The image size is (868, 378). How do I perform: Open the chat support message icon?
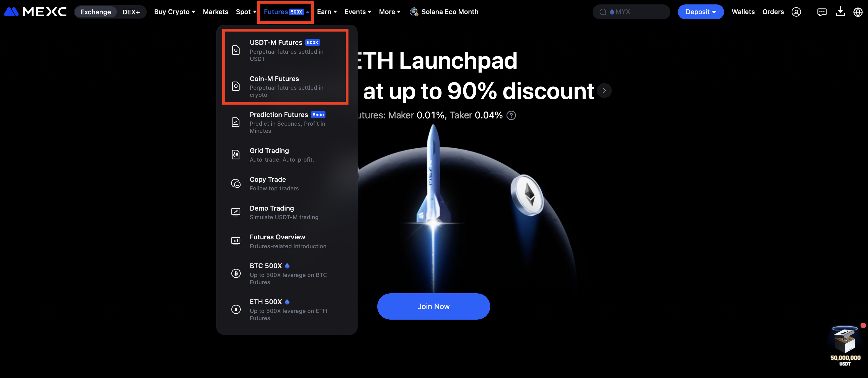tap(822, 12)
